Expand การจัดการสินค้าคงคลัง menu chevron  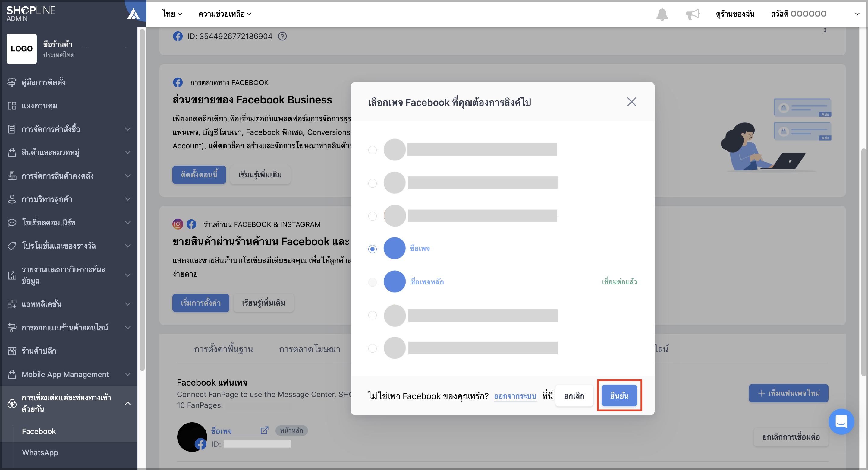[x=128, y=176]
